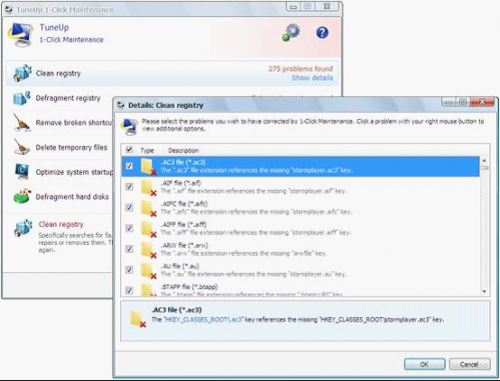This screenshot has width=500, height=381.
Task: Select the .ARW file (*.arw) row text
Action: 184,245
